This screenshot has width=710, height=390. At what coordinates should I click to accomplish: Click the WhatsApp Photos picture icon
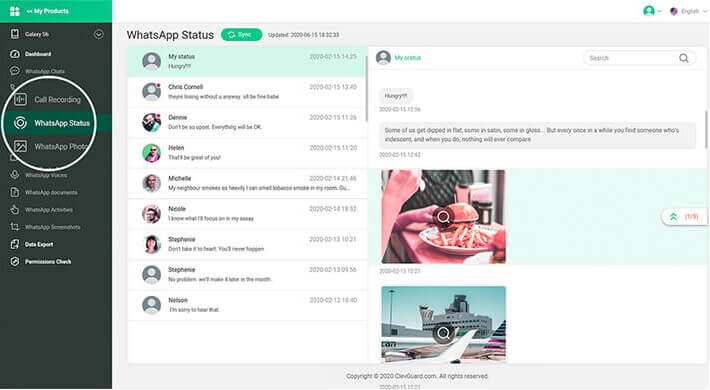click(20, 146)
